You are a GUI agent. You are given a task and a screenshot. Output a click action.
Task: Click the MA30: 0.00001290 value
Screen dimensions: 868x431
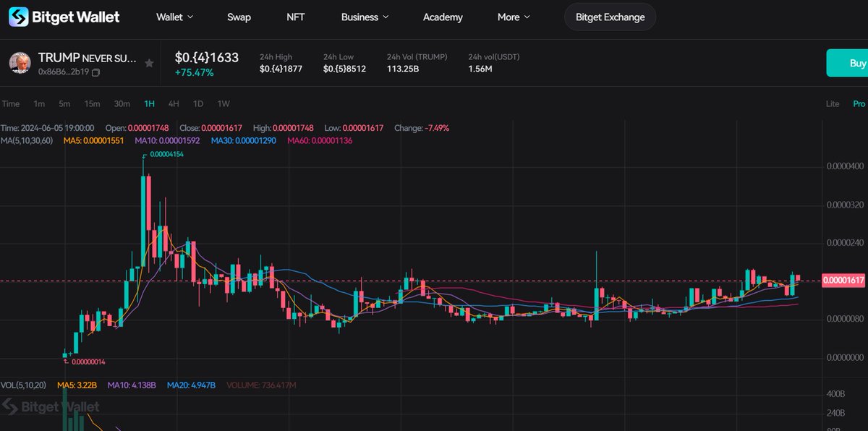tap(244, 140)
